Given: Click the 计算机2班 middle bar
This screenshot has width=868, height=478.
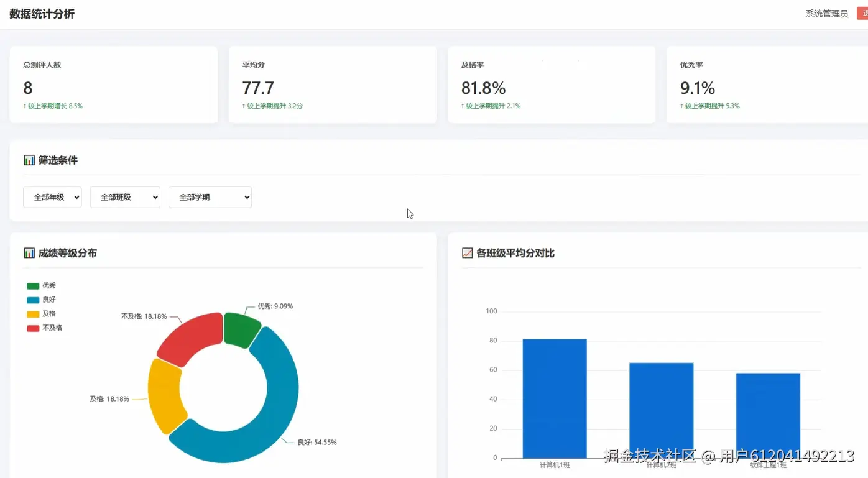Looking at the screenshot, I should pos(661,410).
